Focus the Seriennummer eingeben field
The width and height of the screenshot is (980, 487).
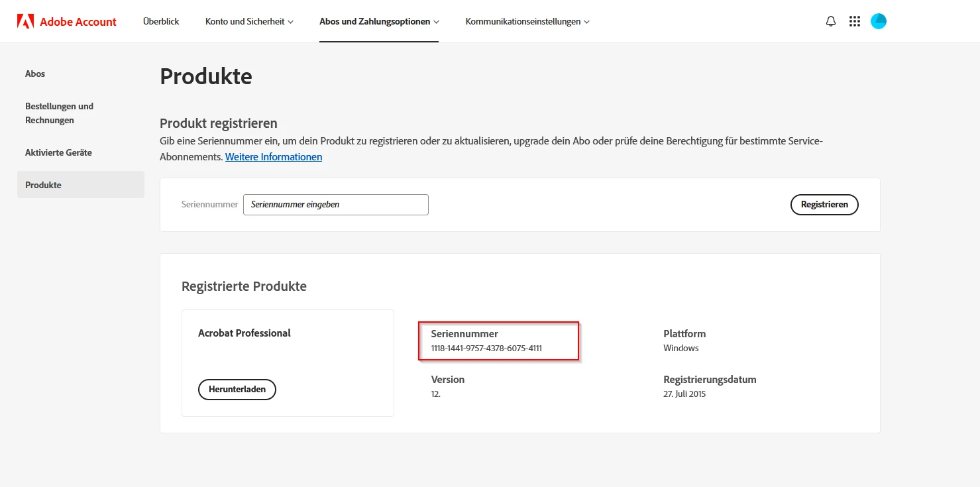(x=336, y=205)
